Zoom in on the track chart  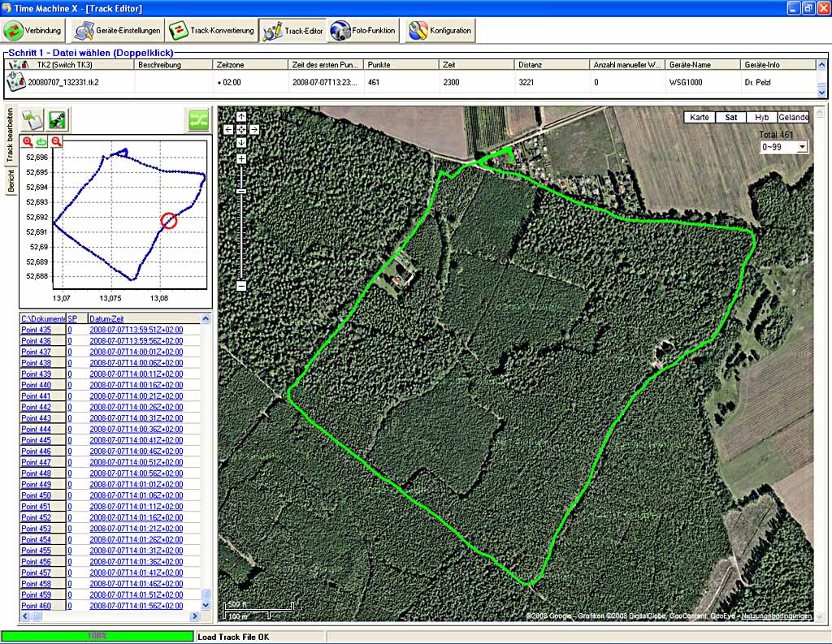[x=28, y=142]
